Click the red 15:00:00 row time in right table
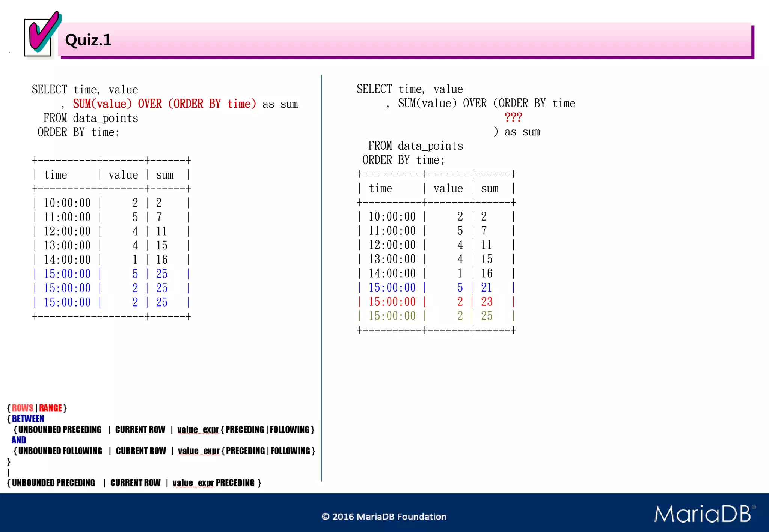The width and height of the screenshot is (769, 532). 392,302
